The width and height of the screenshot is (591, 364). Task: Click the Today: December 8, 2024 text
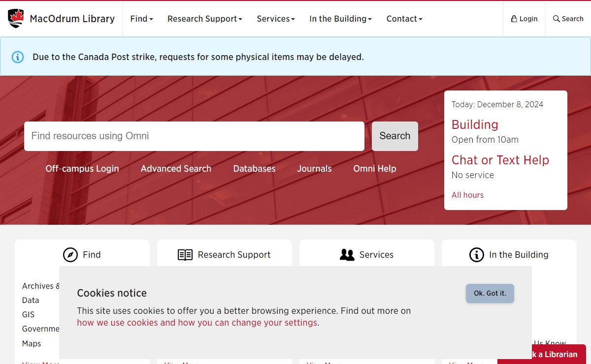tap(497, 104)
